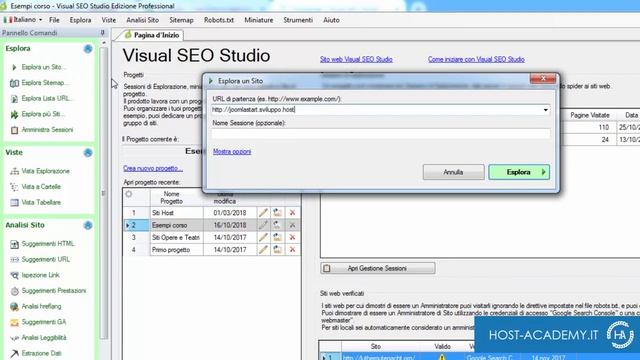Viewport: 640px width, 360px height.
Task: Open Suggerimenti Prestazioni tool
Action: 53,291
